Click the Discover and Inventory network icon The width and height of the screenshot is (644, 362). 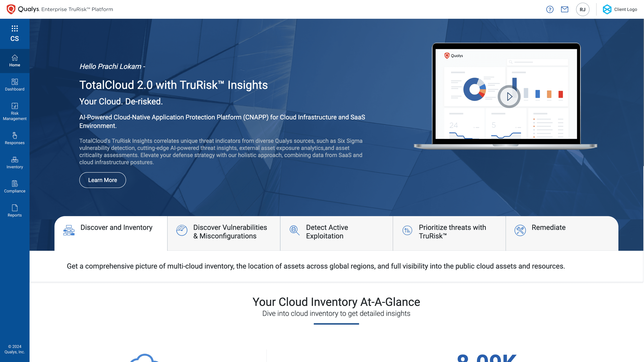coord(69,230)
